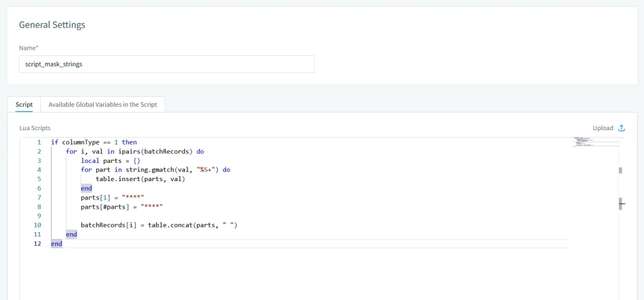Screen dimensions: 644x300
Task: Select line number 4 in the gutter
Action: click(x=38, y=170)
